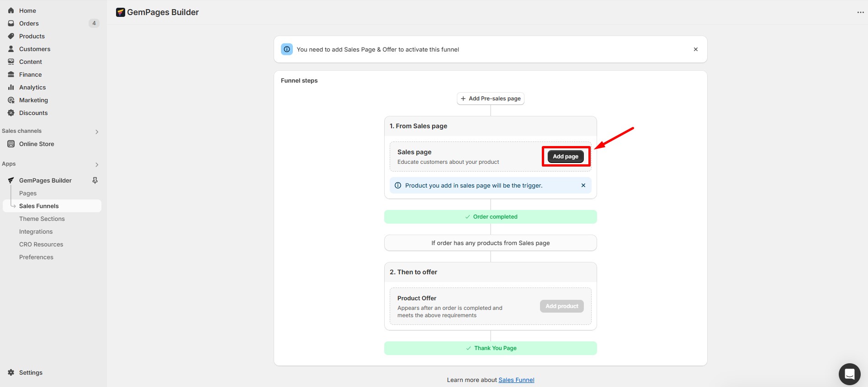This screenshot has height=387, width=868.
Task: Go to Theme Sections
Action: click(x=42, y=219)
